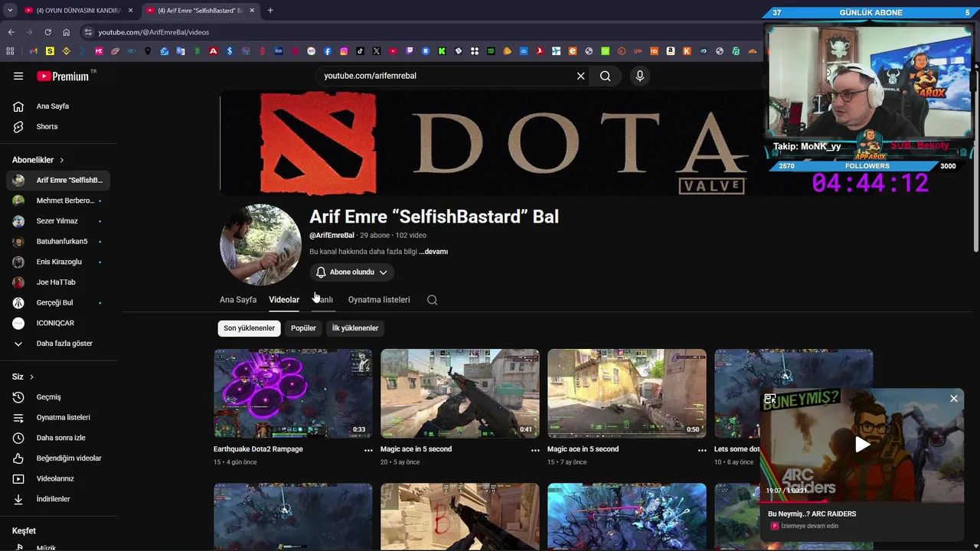
Task: Click the search magnifier button
Action: coord(605,76)
